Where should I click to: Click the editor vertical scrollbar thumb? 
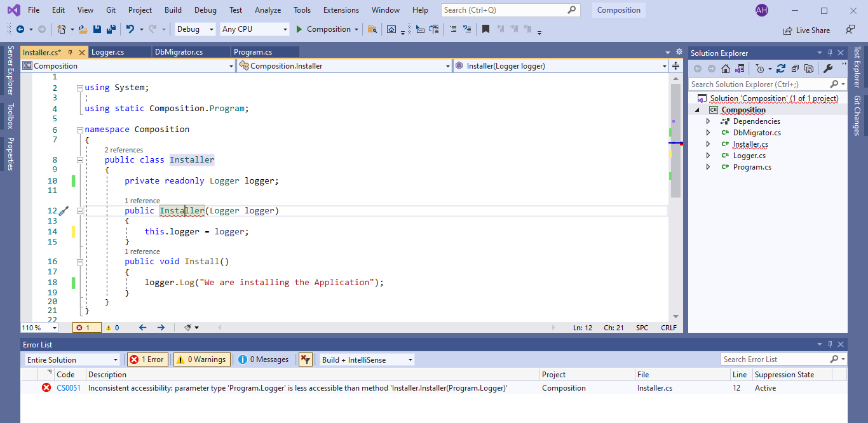point(675,140)
